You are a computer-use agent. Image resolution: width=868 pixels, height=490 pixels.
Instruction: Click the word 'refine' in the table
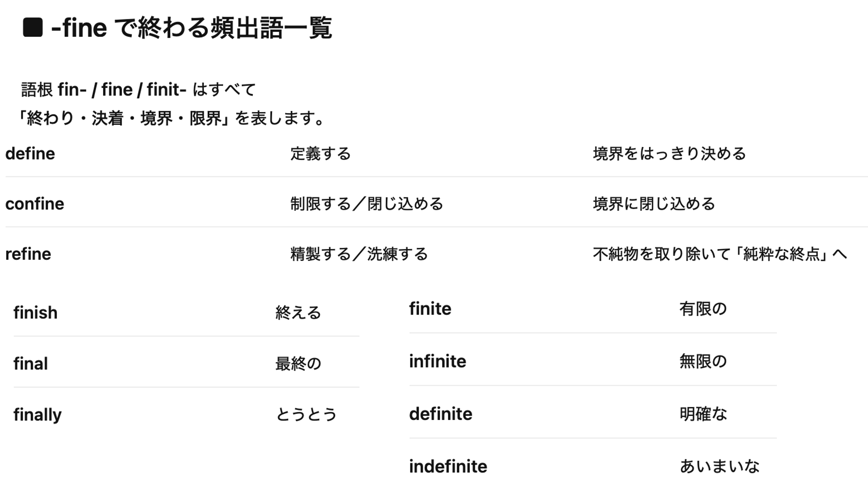[28, 254]
